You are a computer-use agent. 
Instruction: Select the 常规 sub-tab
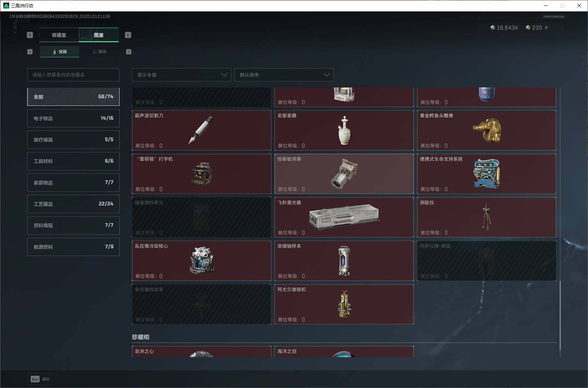59,52
